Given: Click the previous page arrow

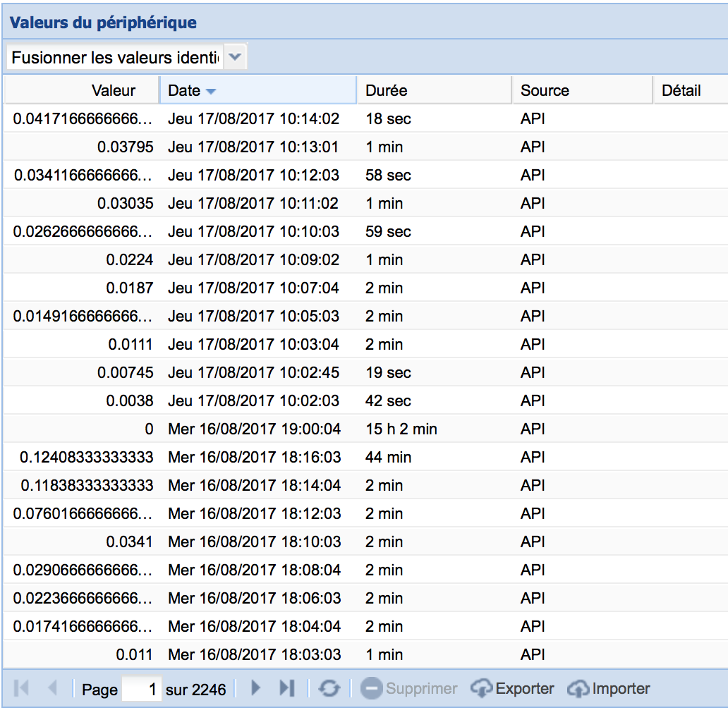Looking at the screenshot, I should point(52,688).
